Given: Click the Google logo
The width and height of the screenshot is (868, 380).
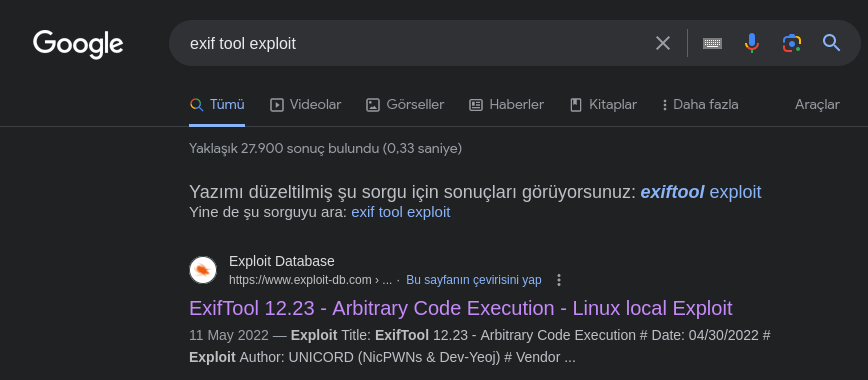Looking at the screenshot, I should tap(78, 44).
